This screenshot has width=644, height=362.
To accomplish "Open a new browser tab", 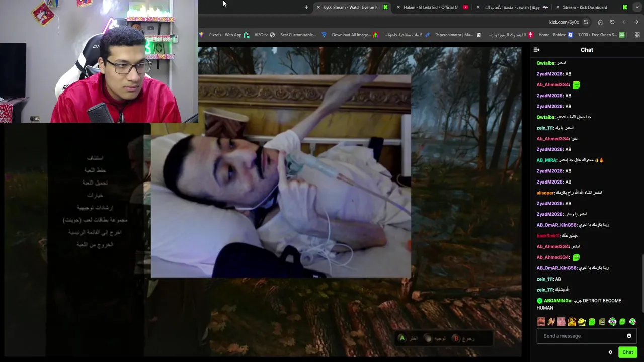I will coord(306,7).
